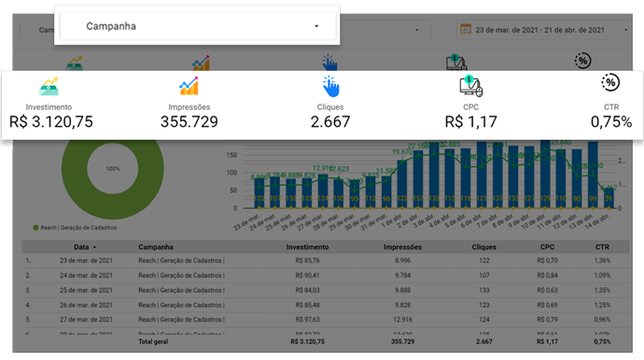Click the CTR percent icon

pos(610,82)
